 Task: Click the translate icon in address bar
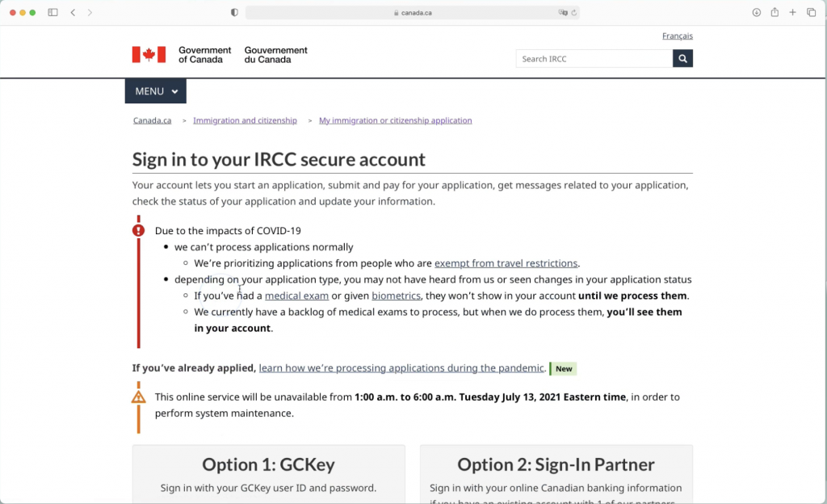tap(563, 13)
